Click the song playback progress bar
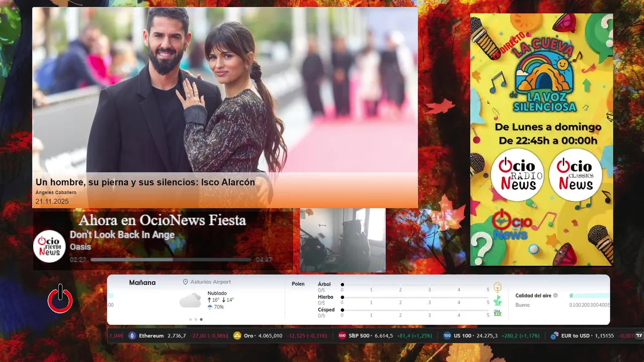This screenshot has width=644, height=362. [171, 260]
